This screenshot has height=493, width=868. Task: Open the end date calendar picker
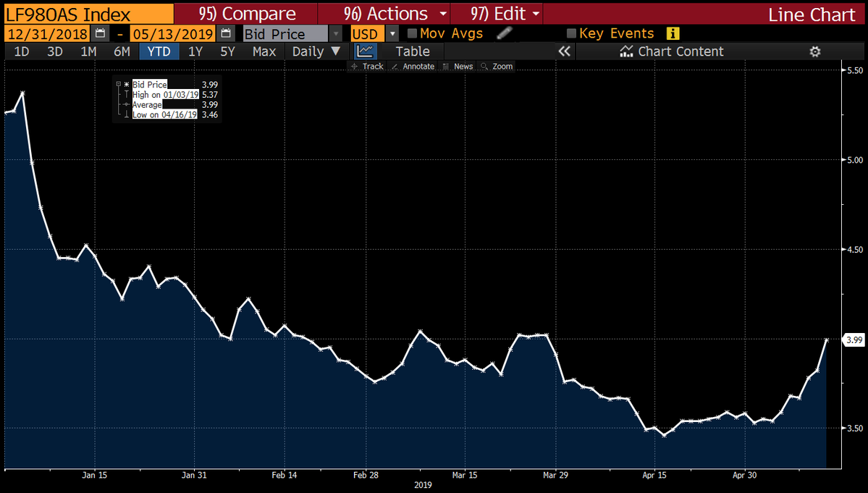click(225, 34)
